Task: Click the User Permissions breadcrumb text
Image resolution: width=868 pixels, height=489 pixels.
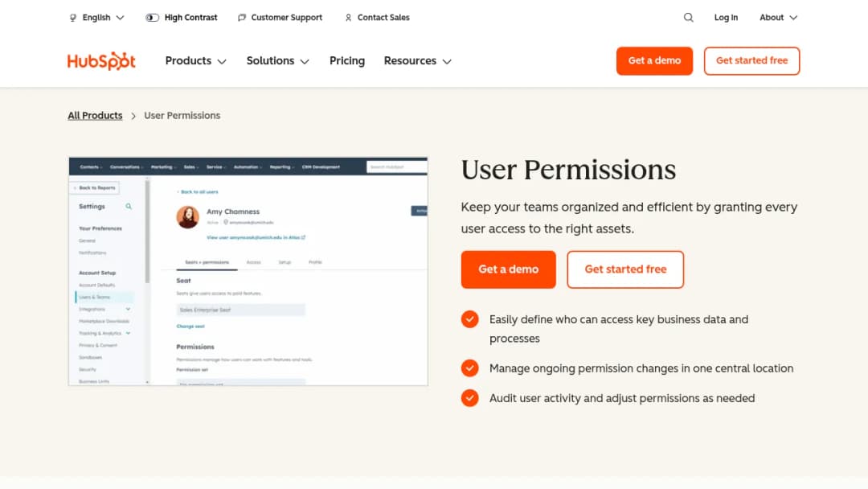Action: pos(182,115)
